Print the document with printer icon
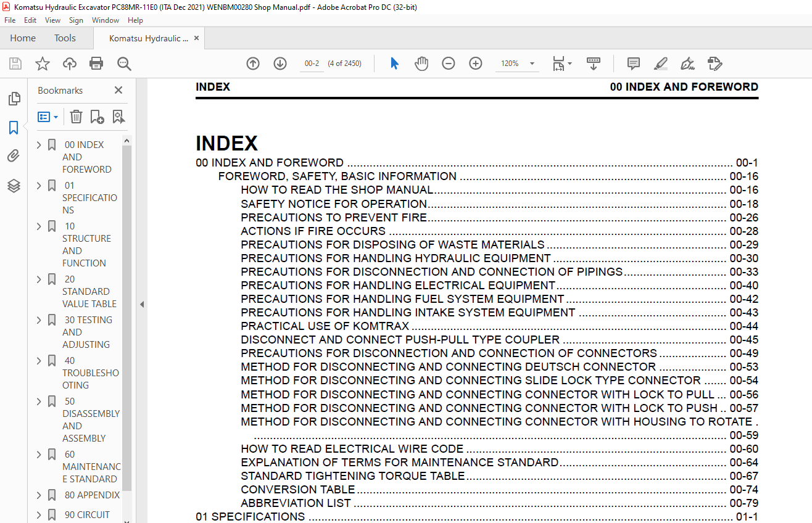The width and height of the screenshot is (812, 523). point(96,64)
